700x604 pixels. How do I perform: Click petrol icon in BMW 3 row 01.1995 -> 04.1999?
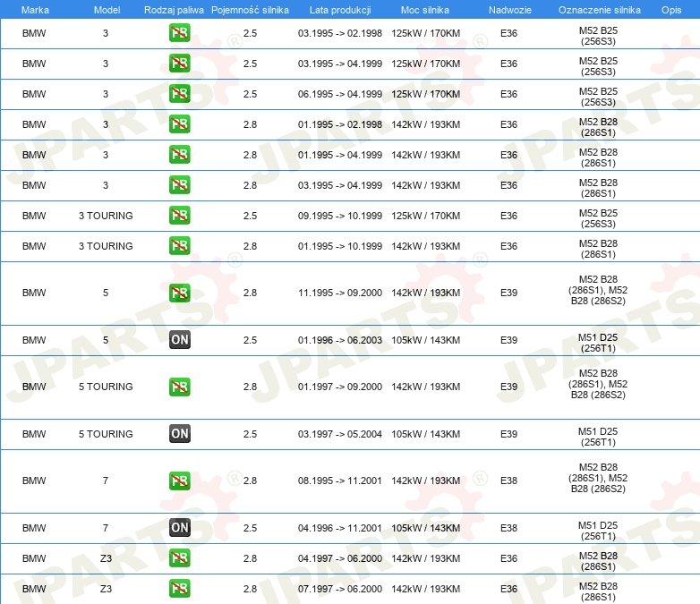(179, 155)
